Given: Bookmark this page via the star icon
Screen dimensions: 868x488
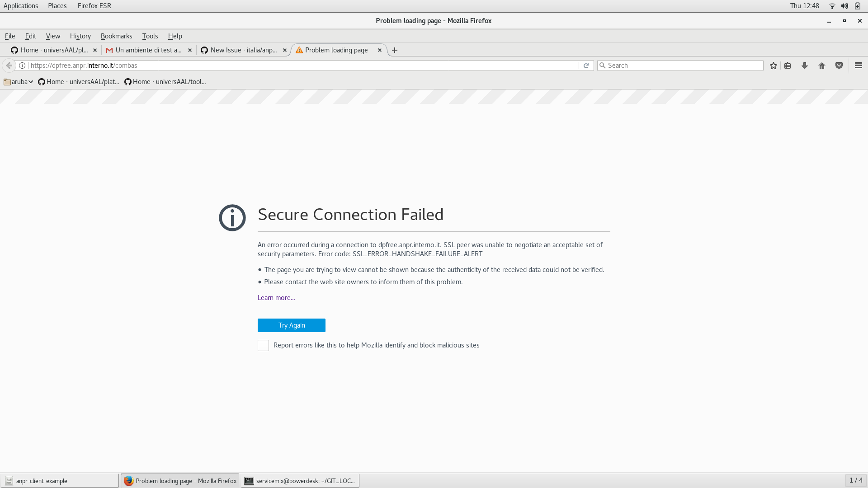Looking at the screenshot, I should click(x=773, y=65).
